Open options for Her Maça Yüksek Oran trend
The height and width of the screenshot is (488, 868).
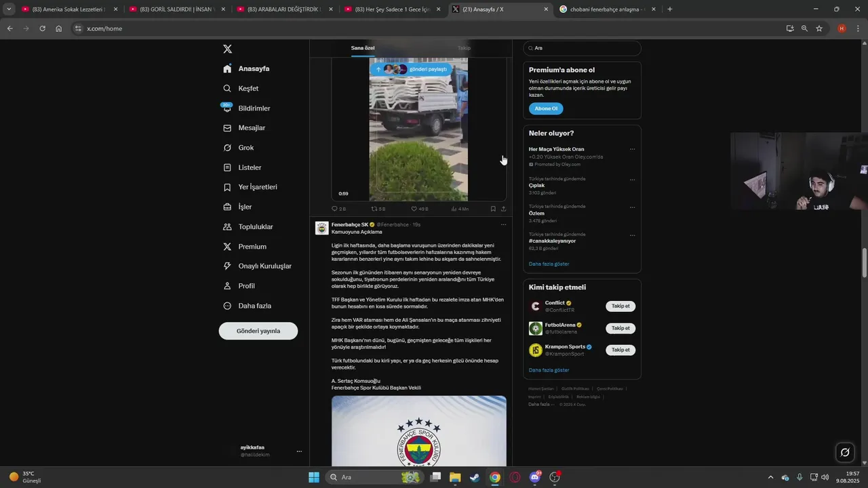click(632, 149)
